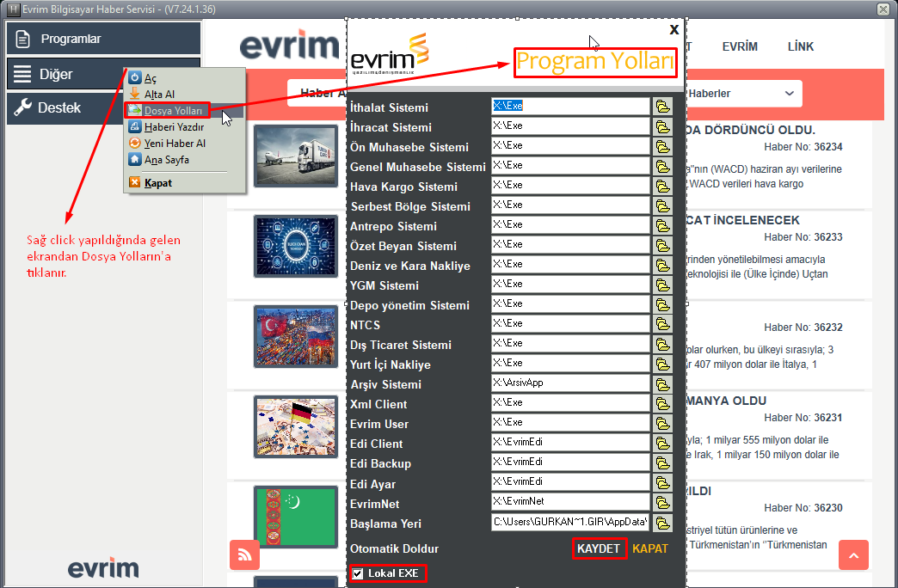
Task: Browse folder for Xml Client
Action: [662, 404]
